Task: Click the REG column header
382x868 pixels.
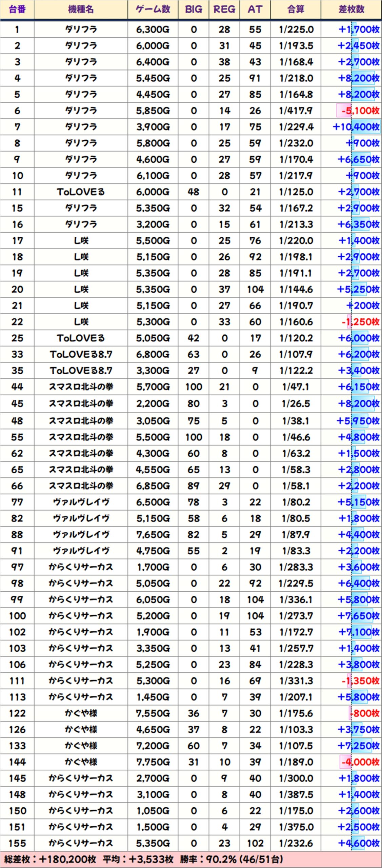Action: pos(224,9)
